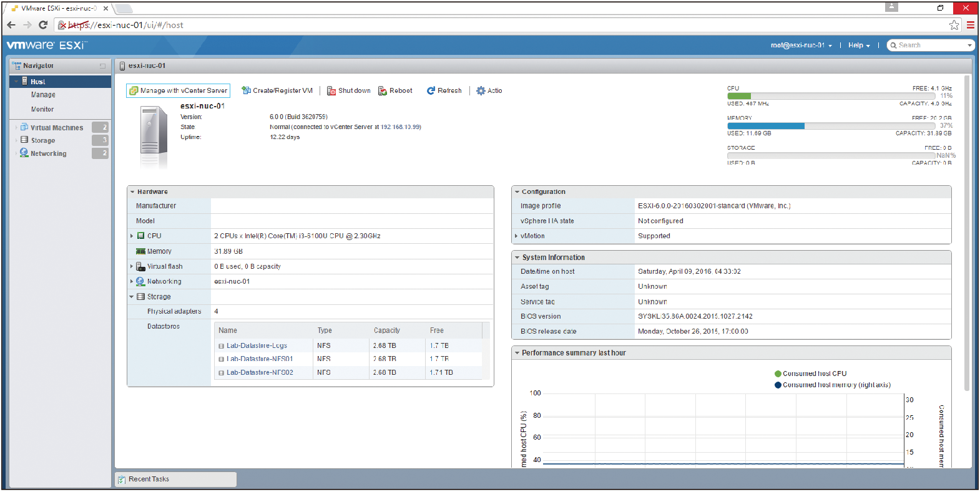Click the Storage icon in Hardware panel

click(141, 297)
